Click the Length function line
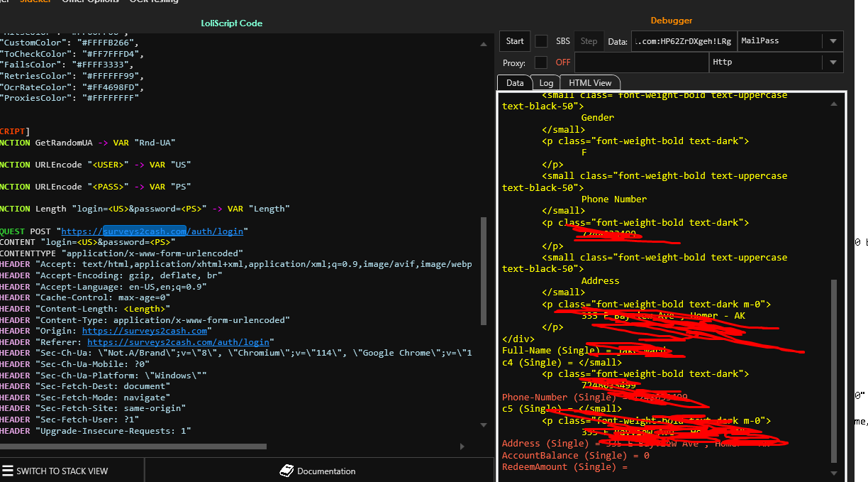The width and height of the screenshot is (868, 482). 145,209
